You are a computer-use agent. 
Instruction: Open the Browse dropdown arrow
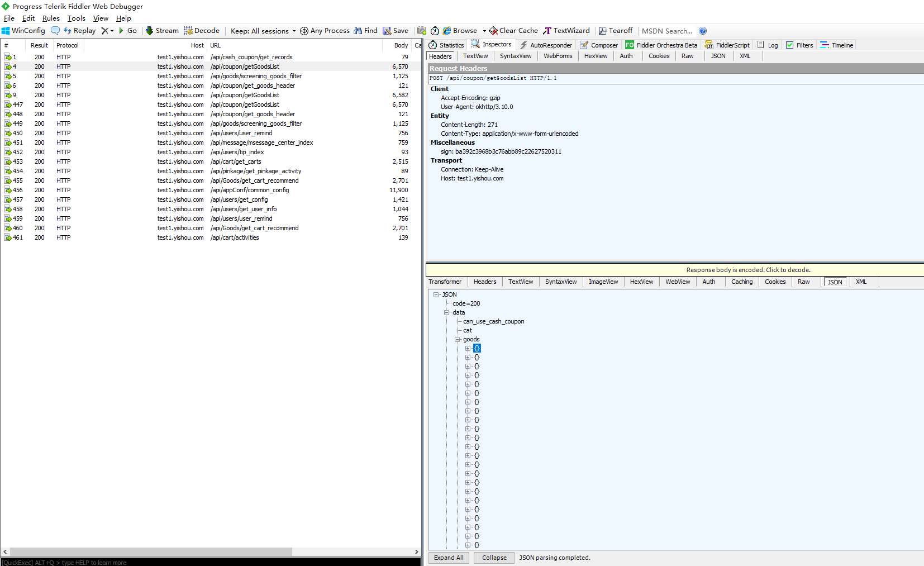pyautogui.click(x=484, y=31)
